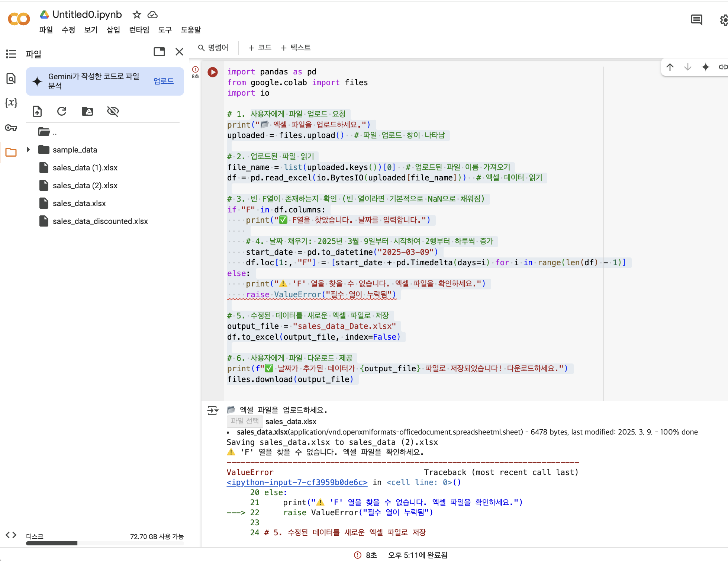
Task: Click the 업로드 link in Gemini banner
Action: pos(164,81)
